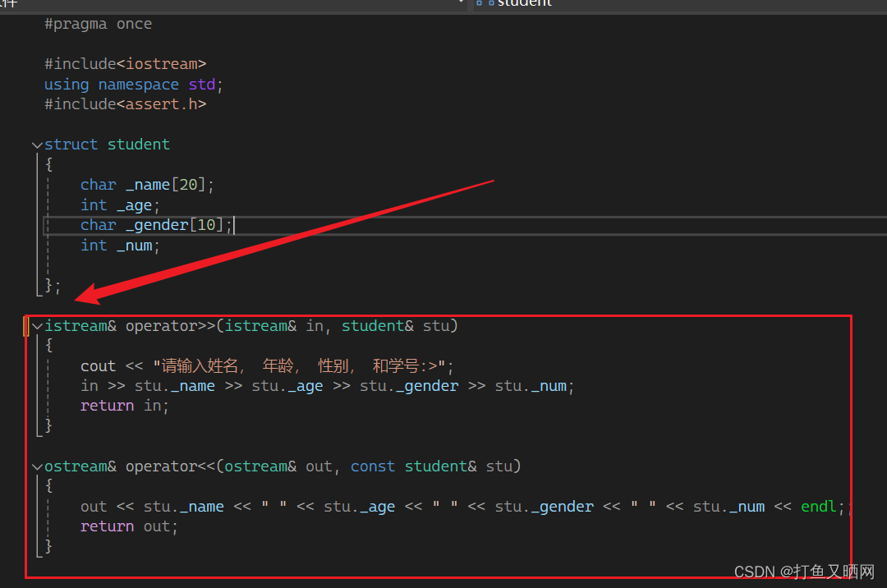Click 'std' in using namespace line
Screen dimensions: 887x588
[x=202, y=85]
